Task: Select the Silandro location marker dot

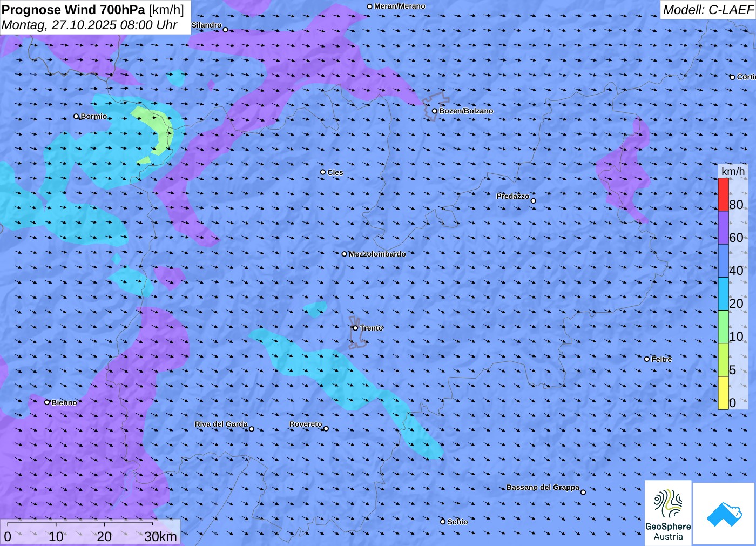Action: (226, 30)
